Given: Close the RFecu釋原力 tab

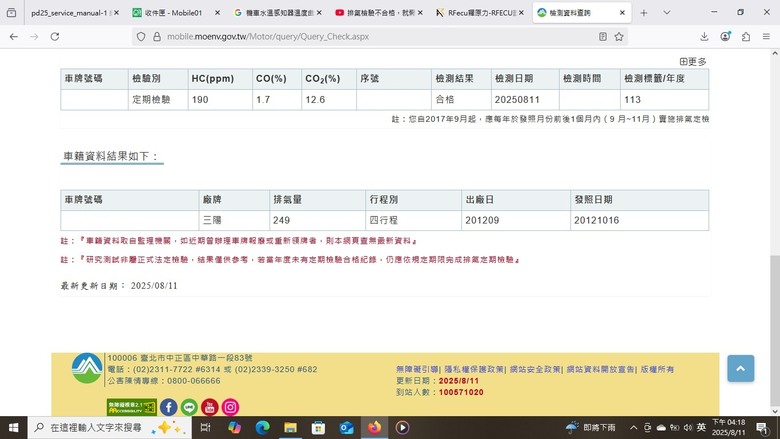Looking at the screenshot, I should pyautogui.click(x=521, y=13).
